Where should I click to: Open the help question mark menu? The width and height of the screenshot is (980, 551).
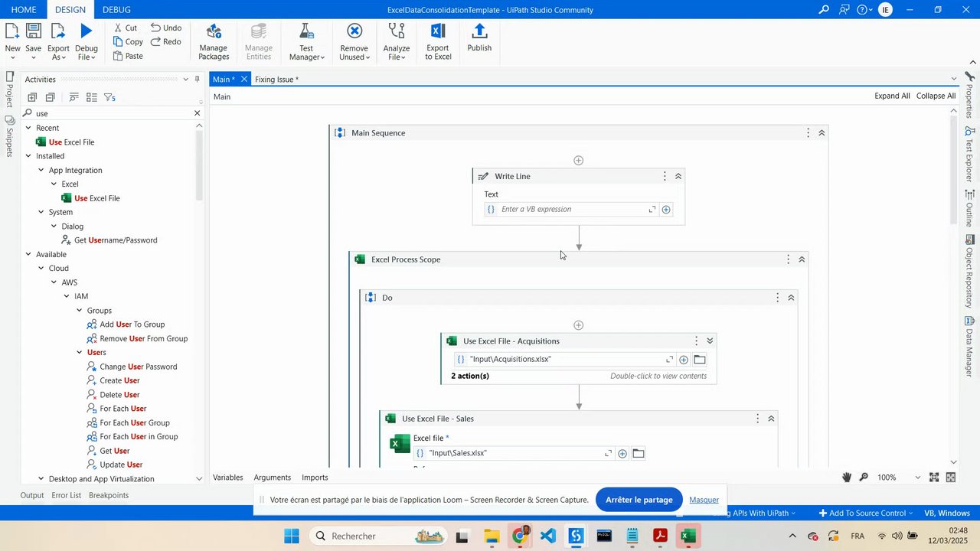pyautogui.click(x=864, y=10)
